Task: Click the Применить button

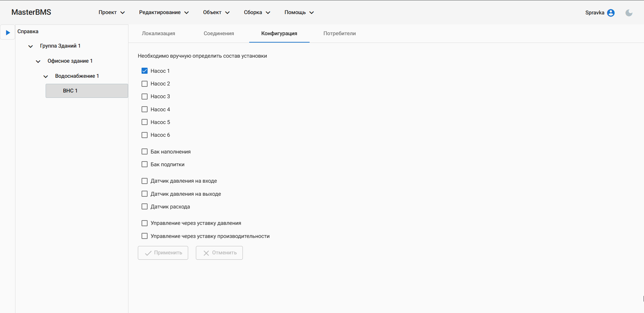Action: (163, 253)
